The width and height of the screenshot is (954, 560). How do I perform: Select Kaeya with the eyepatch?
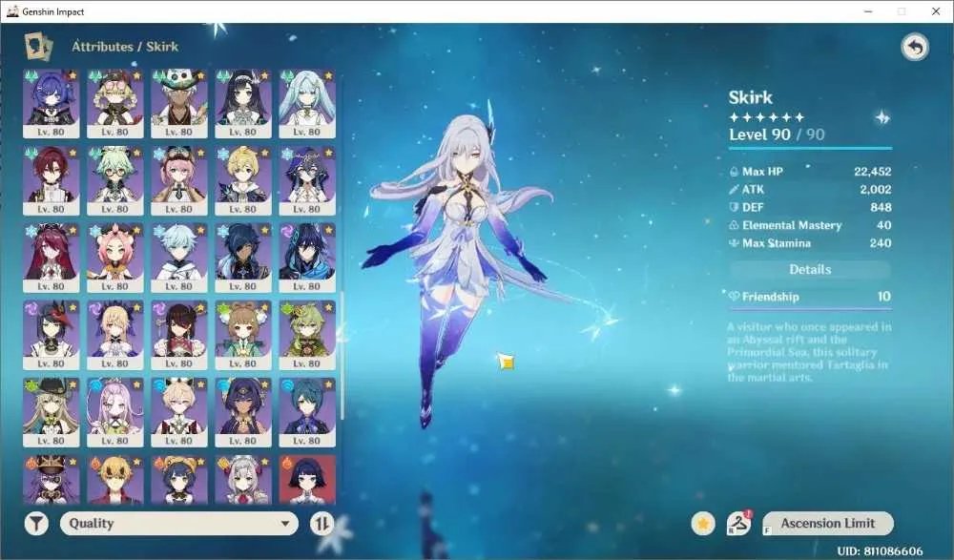tap(243, 259)
